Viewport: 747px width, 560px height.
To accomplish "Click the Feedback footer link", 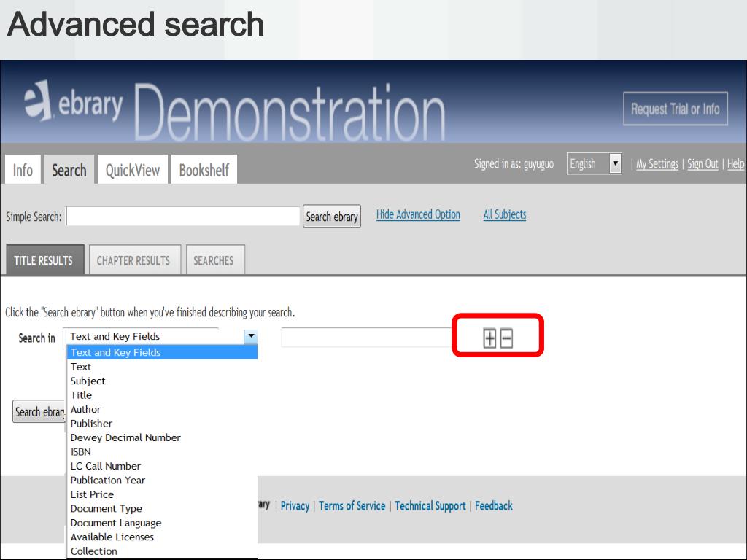I will click(x=494, y=506).
